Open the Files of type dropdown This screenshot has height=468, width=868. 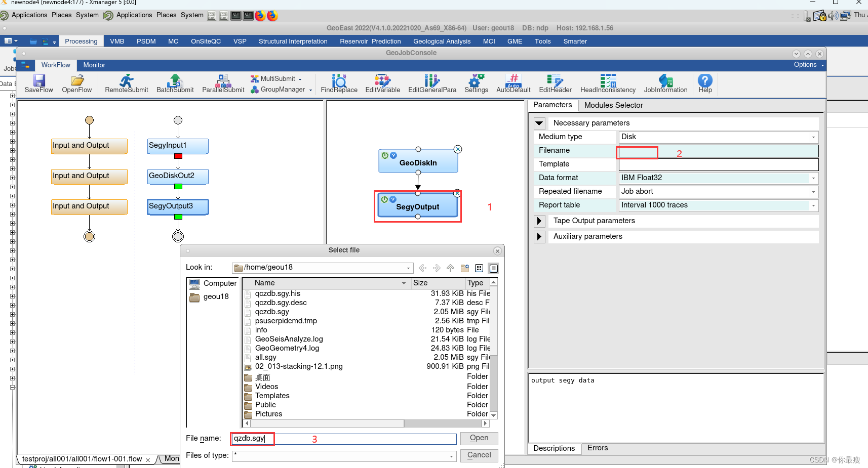point(451,456)
